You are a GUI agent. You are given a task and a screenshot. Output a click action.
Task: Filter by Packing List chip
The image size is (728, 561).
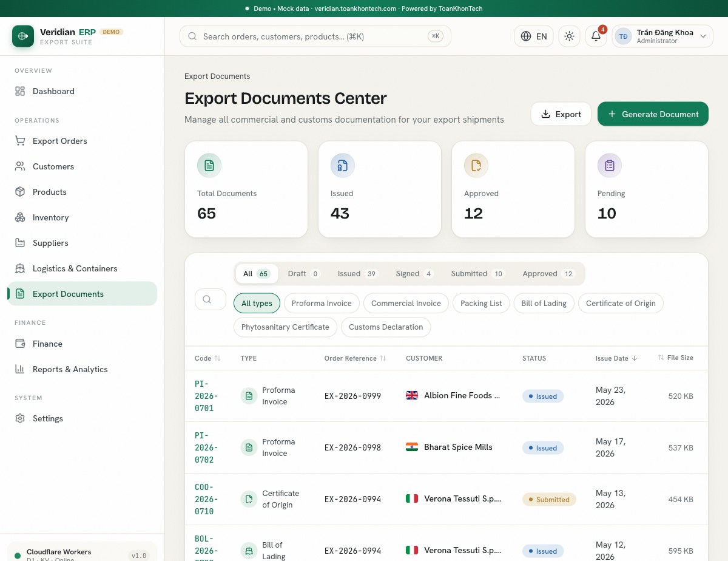tap(481, 304)
